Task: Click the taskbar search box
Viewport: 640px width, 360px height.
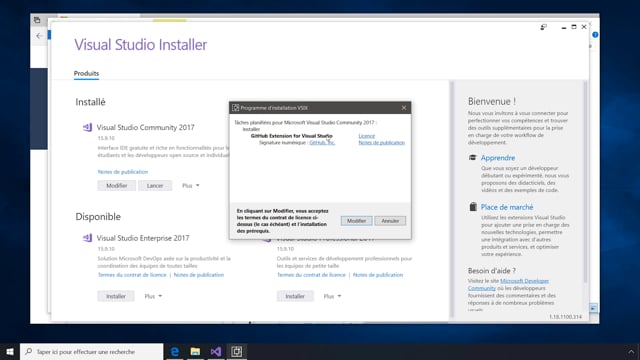Action: point(91,351)
